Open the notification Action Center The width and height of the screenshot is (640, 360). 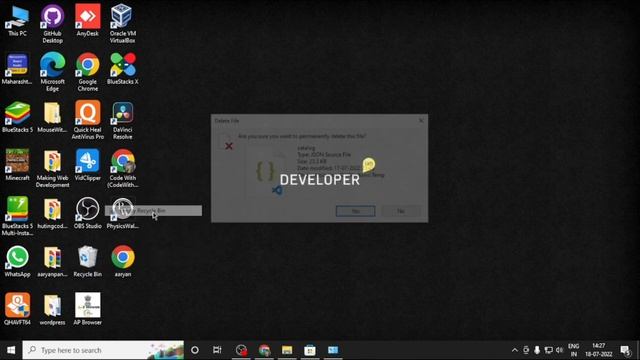click(x=625, y=350)
